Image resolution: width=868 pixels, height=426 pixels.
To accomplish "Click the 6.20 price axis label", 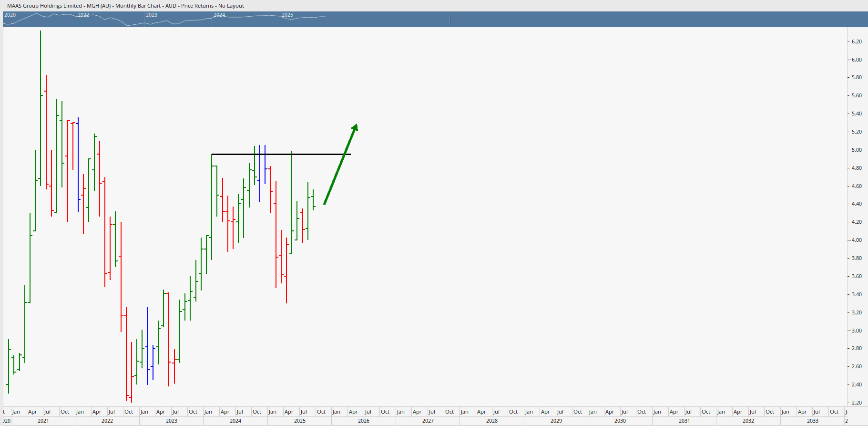I will pos(857,42).
